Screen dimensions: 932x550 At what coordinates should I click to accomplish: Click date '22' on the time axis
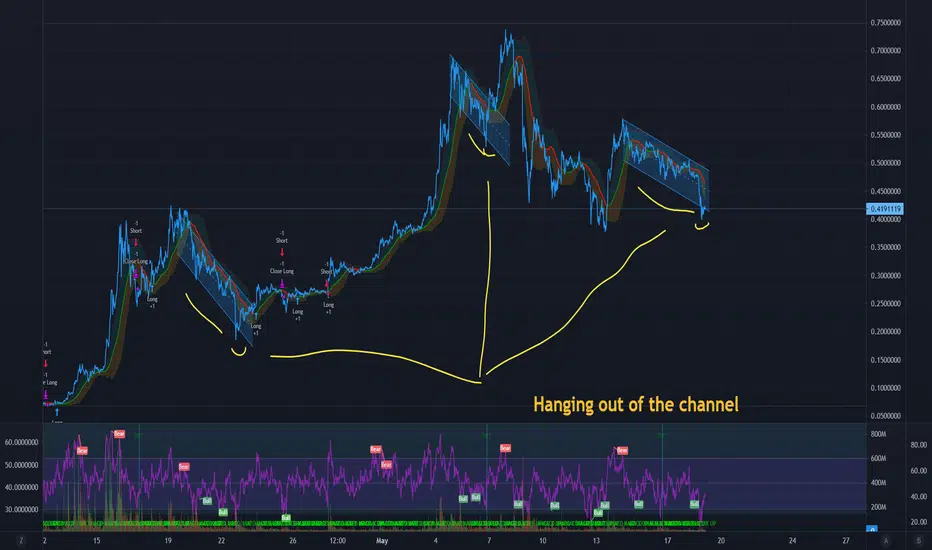pos(221,540)
